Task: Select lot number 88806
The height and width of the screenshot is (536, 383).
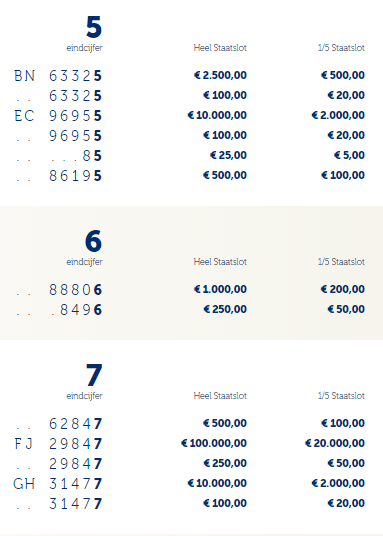Action: (75, 290)
